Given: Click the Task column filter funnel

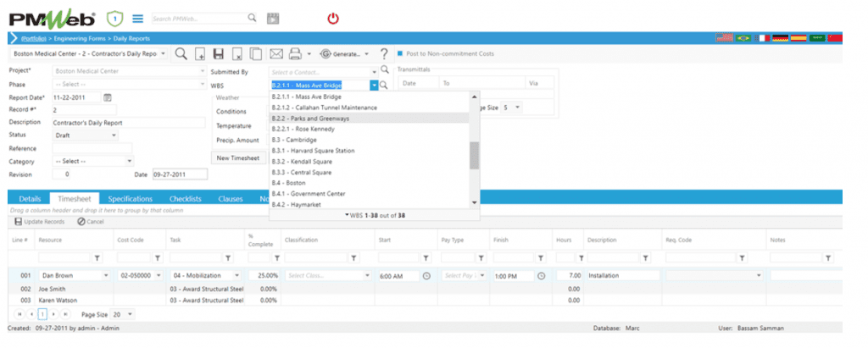Looking at the screenshot, I should (228, 257).
